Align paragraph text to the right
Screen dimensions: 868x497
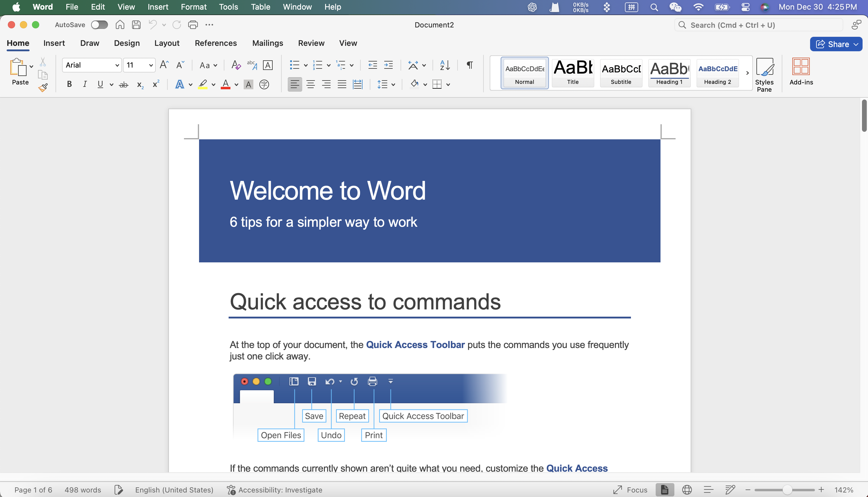coord(326,84)
